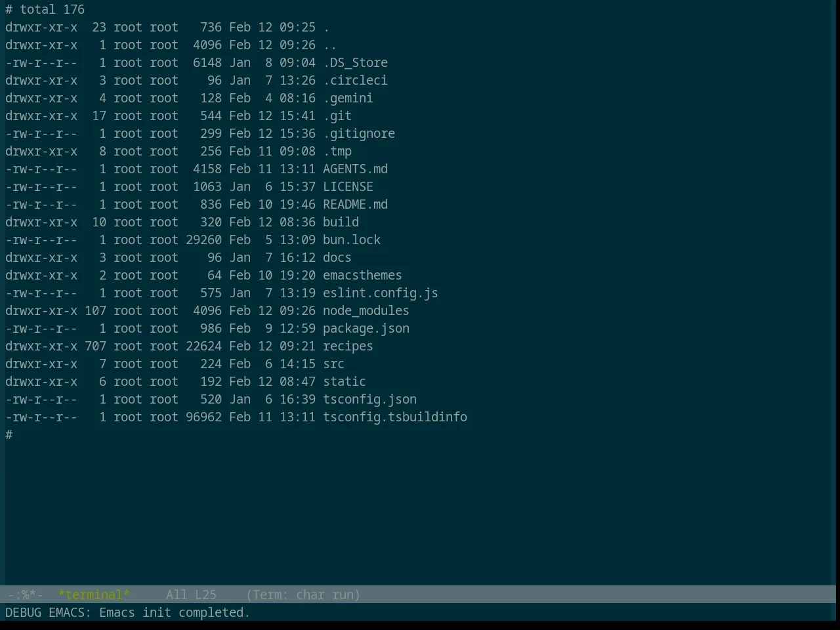Click the package.json file name

tap(366, 329)
